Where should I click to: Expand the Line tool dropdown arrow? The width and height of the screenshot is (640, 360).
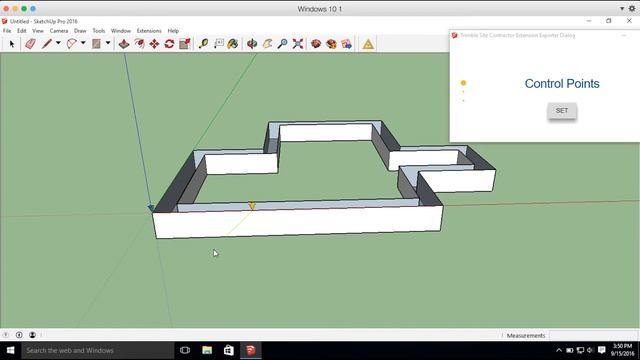pyautogui.click(x=58, y=43)
